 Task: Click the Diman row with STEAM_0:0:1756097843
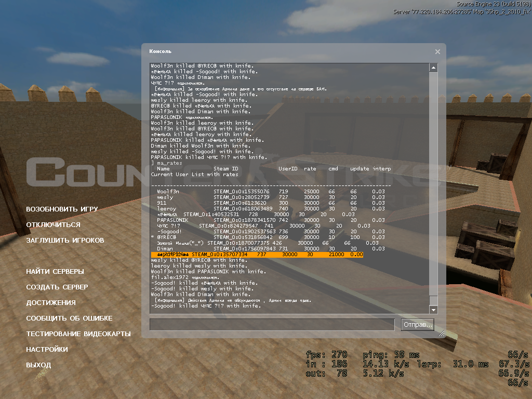pos(271,249)
